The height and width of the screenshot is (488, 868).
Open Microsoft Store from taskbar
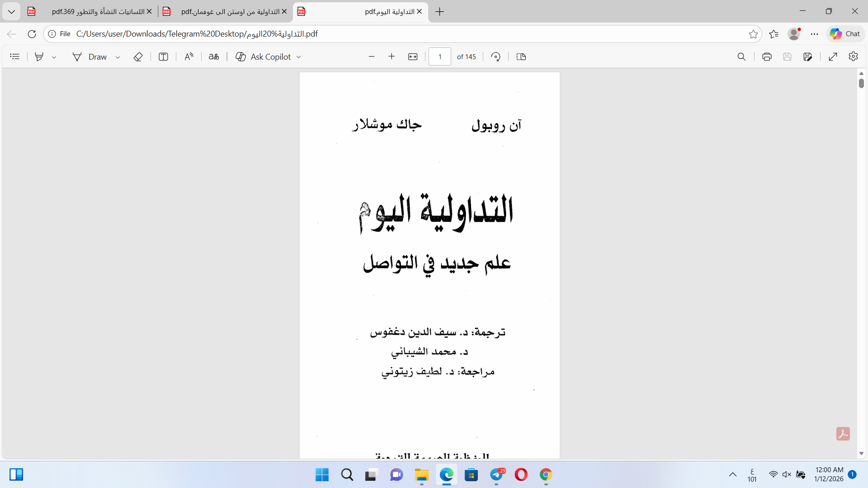(472, 474)
